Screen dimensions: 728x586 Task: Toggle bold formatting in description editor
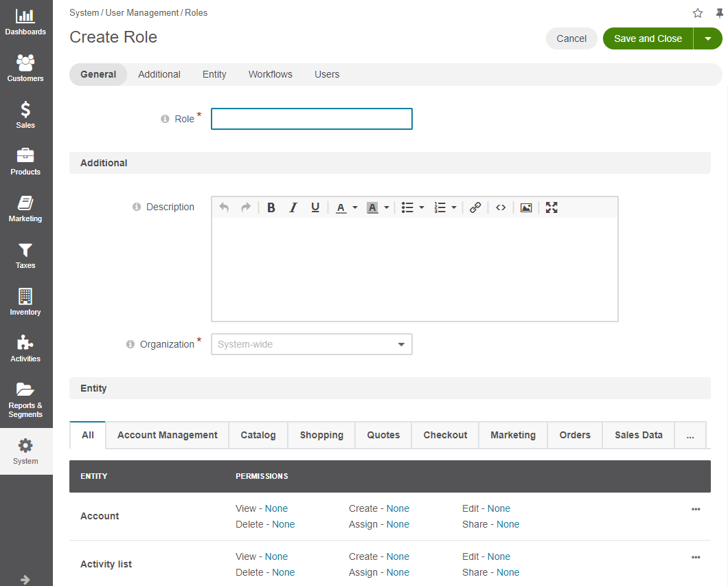click(x=271, y=207)
